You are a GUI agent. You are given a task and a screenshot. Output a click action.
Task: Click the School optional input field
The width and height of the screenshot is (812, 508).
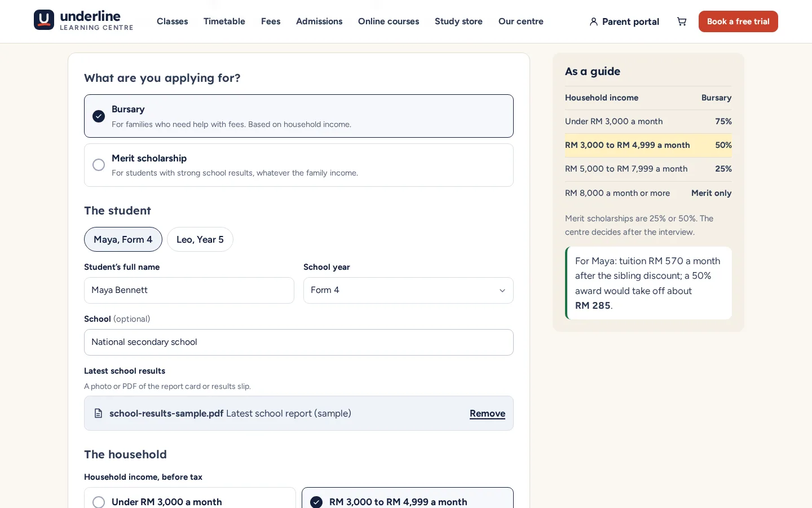pos(299,342)
